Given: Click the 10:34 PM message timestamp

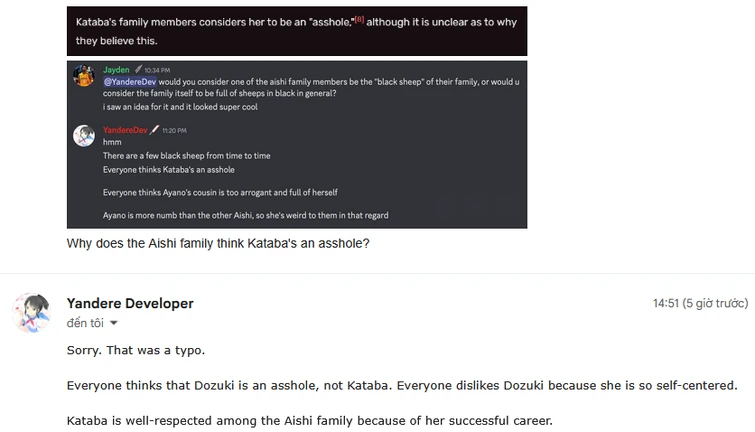Looking at the screenshot, I should pos(157,70).
